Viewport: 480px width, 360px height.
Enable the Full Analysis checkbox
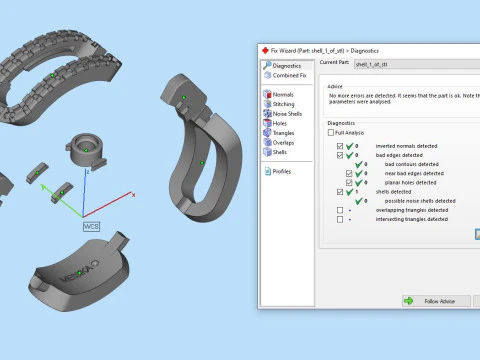(x=331, y=133)
